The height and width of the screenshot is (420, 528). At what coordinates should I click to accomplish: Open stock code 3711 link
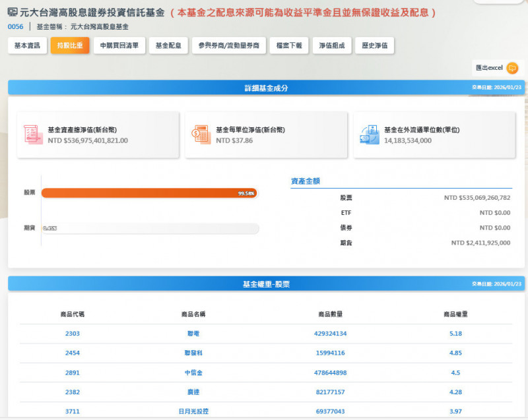[73, 411]
